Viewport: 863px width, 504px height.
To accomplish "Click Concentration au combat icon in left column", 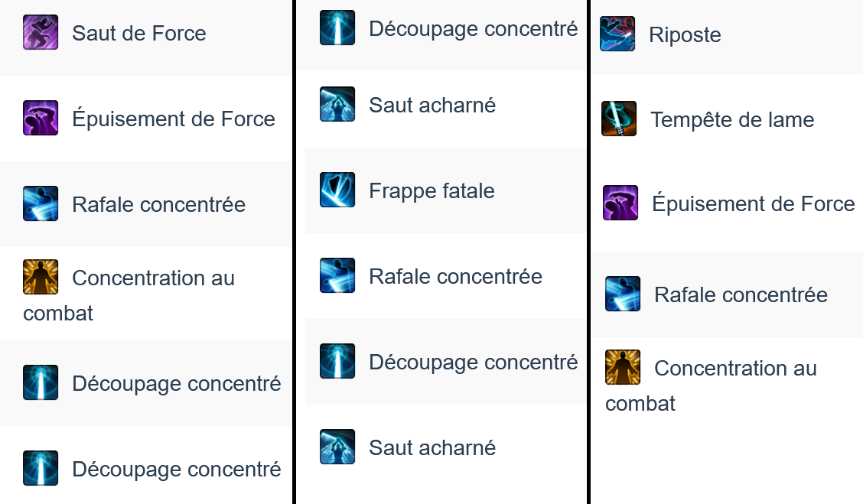I will pyautogui.click(x=41, y=277).
